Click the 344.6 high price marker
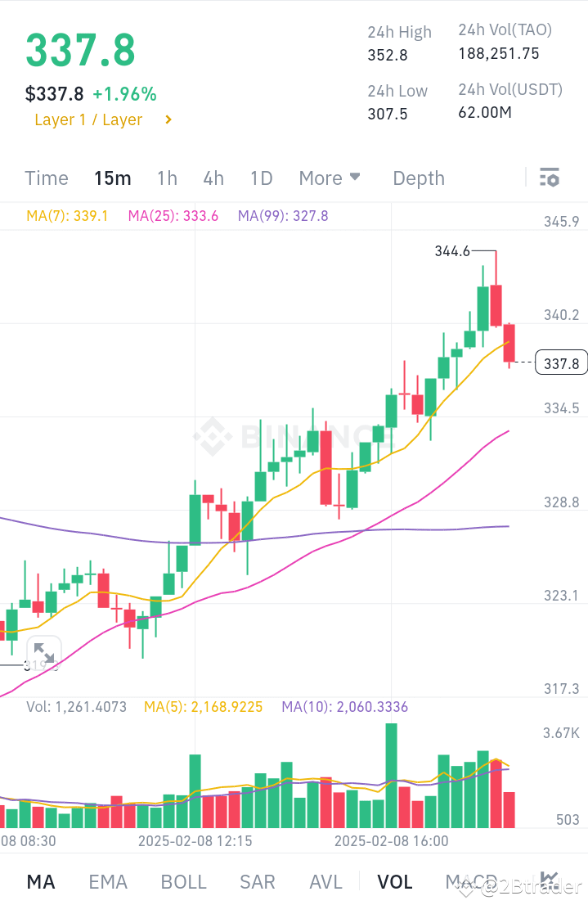588x905 pixels. [452, 251]
